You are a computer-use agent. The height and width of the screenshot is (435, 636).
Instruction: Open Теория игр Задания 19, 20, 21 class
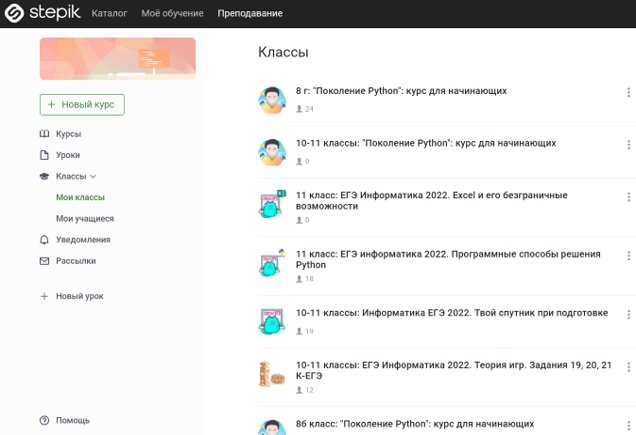pos(453,370)
